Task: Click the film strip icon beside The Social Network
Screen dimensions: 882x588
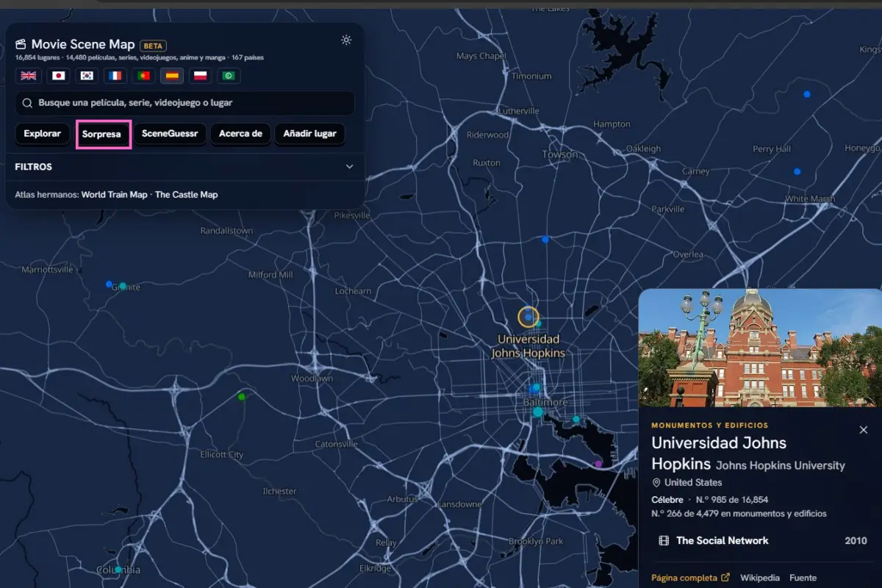Action: pyautogui.click(x=664, y=540)
